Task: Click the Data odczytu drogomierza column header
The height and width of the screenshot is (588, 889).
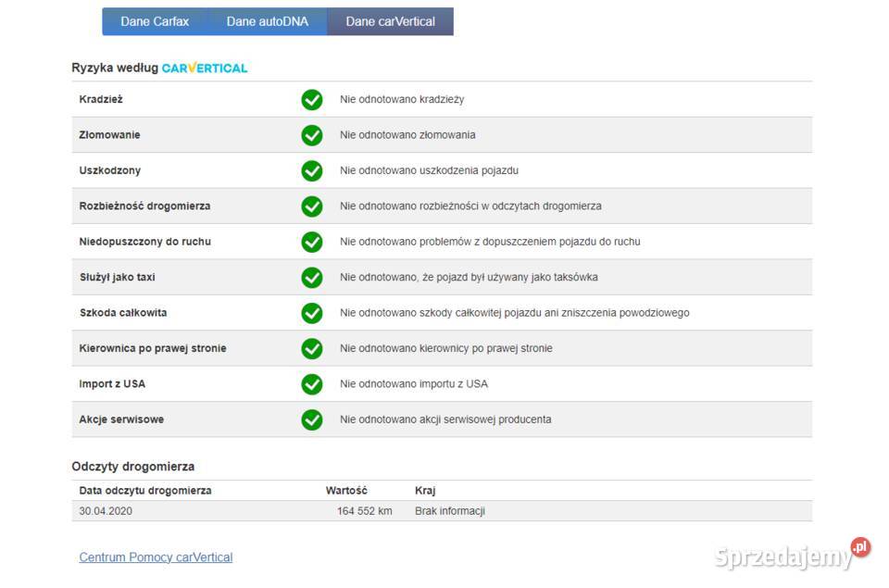Action: coord(145,491)
